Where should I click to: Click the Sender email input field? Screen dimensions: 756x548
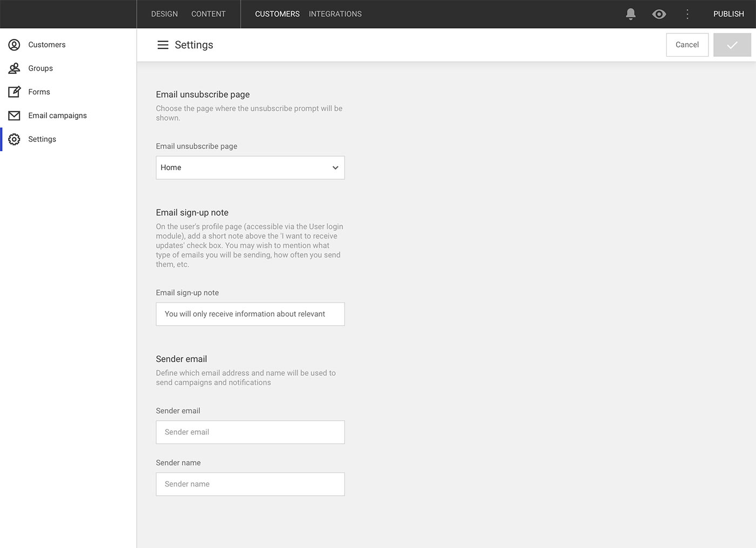[x=250, y=432]
